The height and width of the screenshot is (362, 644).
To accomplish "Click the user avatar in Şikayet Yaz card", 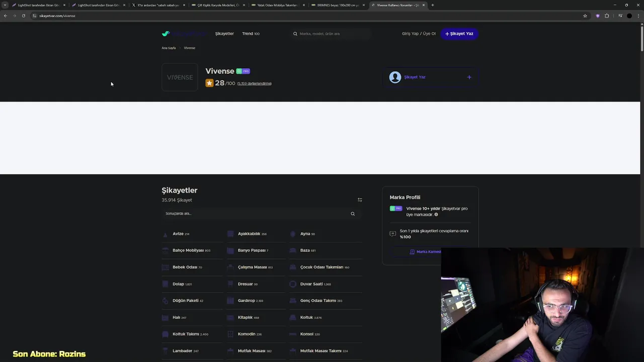I will click(395, 77).
